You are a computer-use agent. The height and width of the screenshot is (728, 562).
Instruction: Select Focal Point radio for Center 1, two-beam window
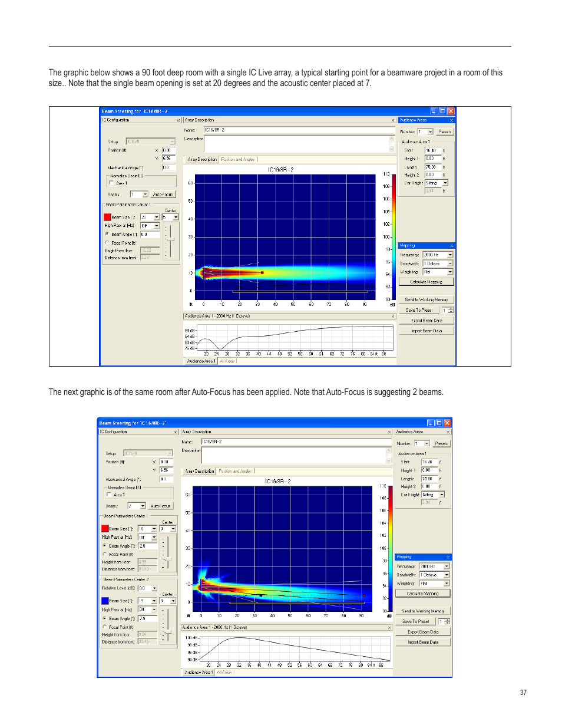[x=104, y=554]
